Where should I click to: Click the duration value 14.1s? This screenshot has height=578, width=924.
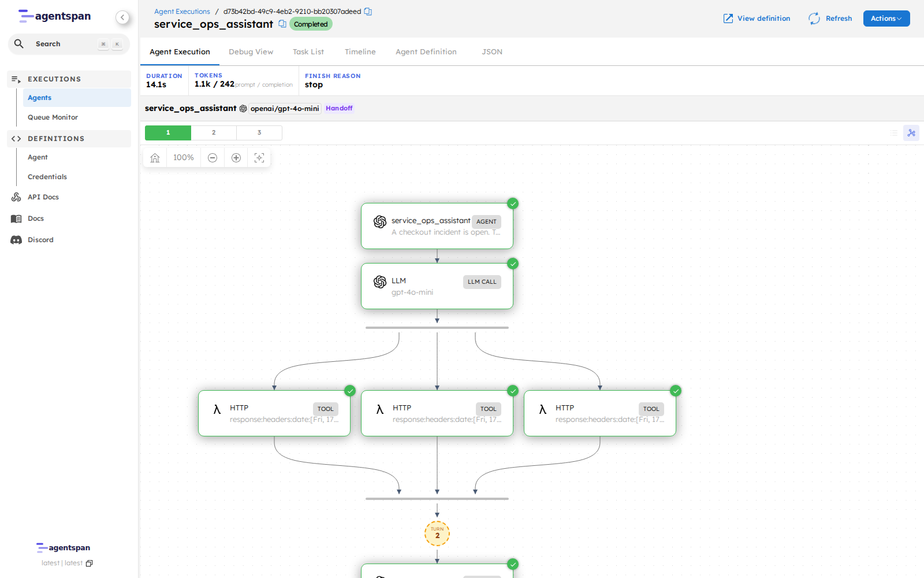pyautogui.click(x=156, y=85)
